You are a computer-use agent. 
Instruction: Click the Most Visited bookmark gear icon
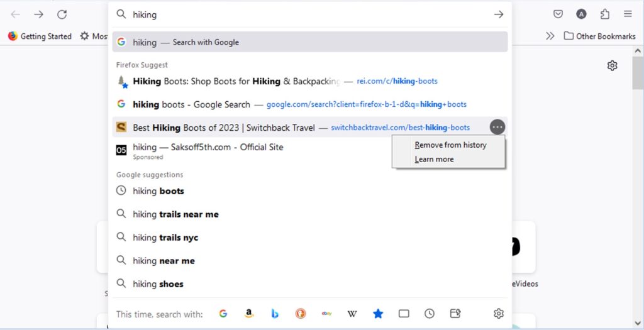pos(84,36)
